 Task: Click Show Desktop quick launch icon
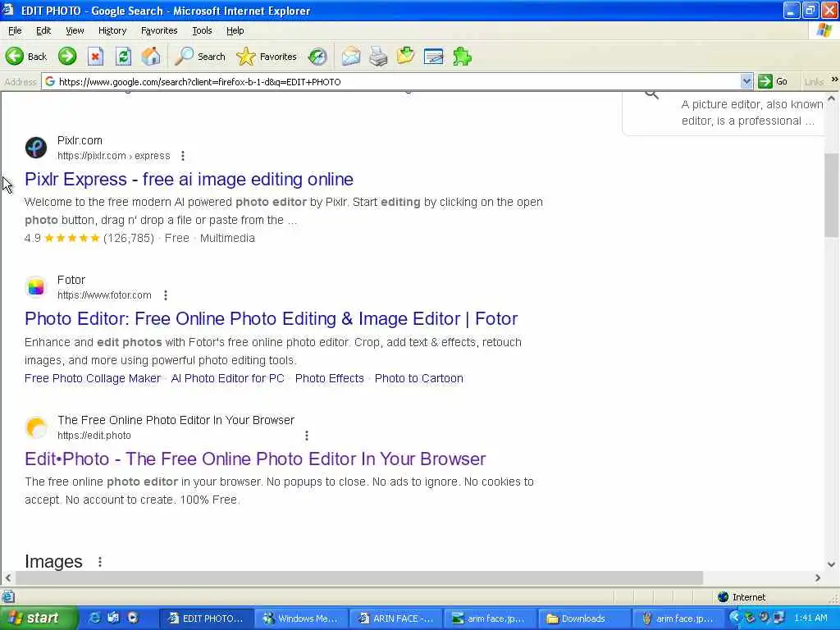click(x=113, y=618)
